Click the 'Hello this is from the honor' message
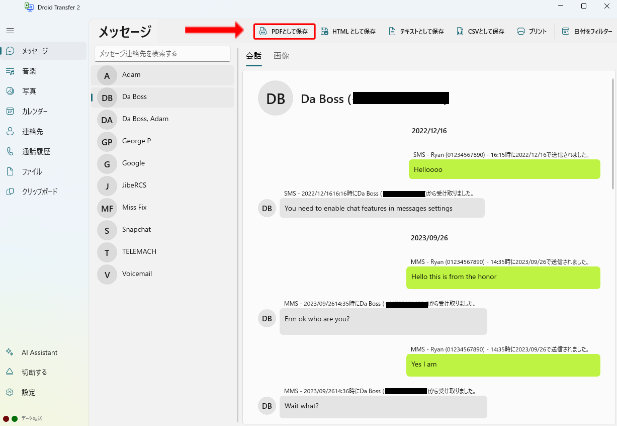Image resolution: width=617 pixels, height=426 pixels. coord(503,277)
